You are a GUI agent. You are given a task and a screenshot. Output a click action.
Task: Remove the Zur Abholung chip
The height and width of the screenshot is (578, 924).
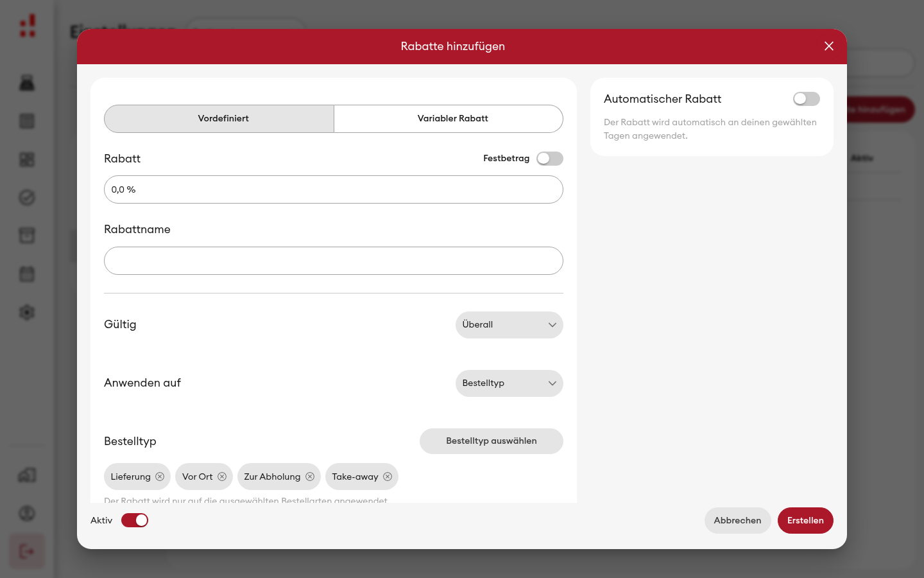point(310,477)
